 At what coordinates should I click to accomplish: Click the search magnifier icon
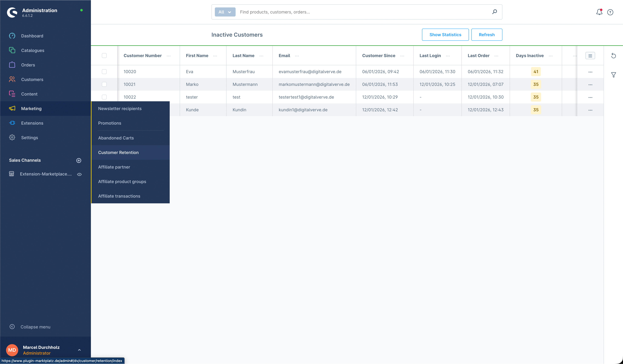coord(494,12)
